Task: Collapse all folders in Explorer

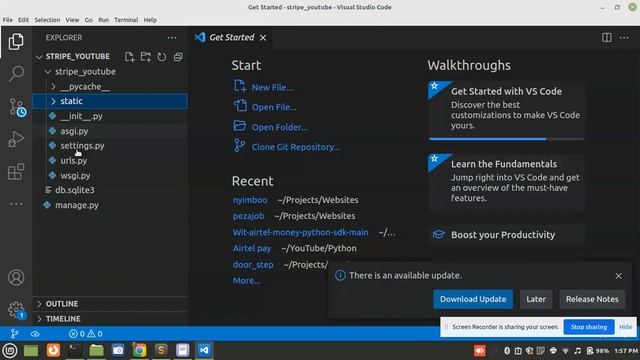Action: [178, 57]
